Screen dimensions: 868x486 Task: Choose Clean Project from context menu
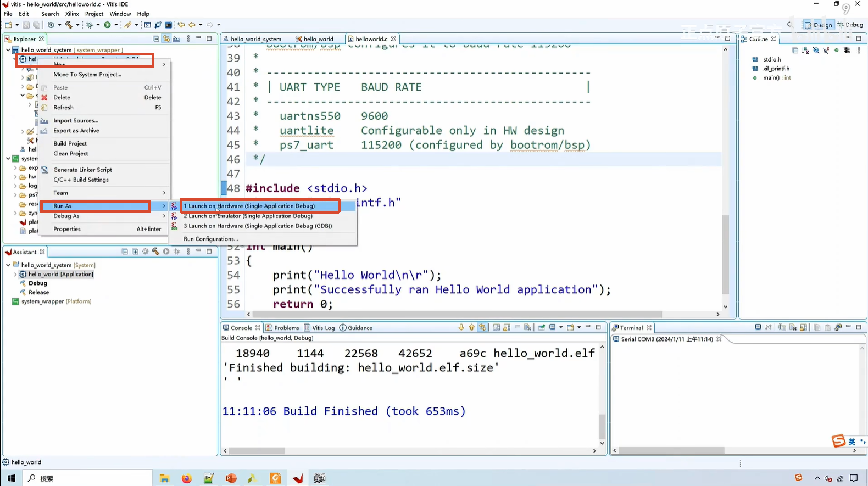click(104, 154)
